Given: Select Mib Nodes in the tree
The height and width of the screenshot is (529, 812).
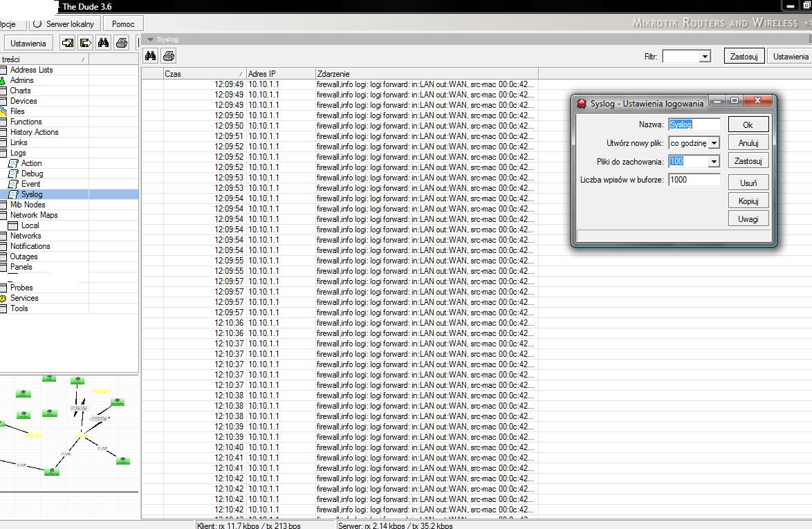Looking at the screenshot, I should (x=28, y=205).
